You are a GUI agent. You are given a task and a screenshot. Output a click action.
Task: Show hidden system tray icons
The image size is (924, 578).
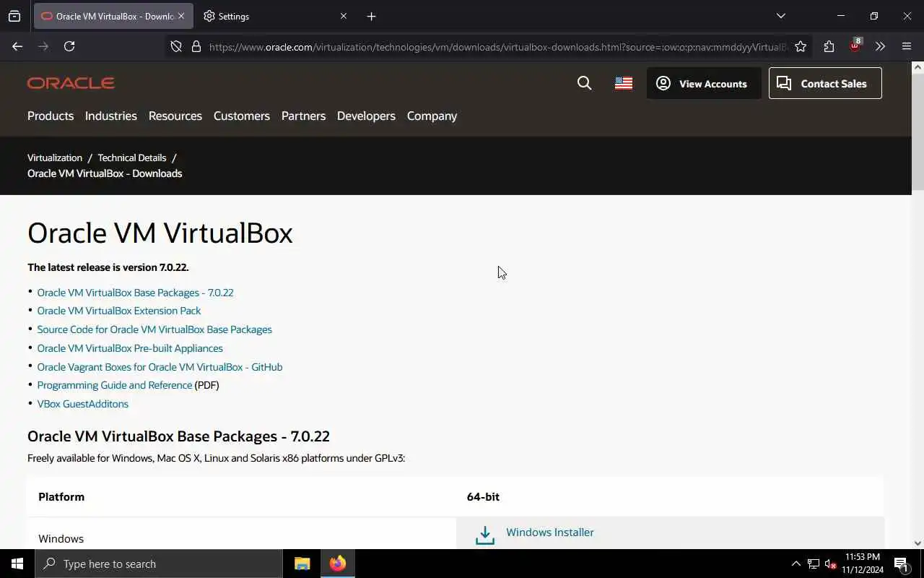tap(796, 564)
